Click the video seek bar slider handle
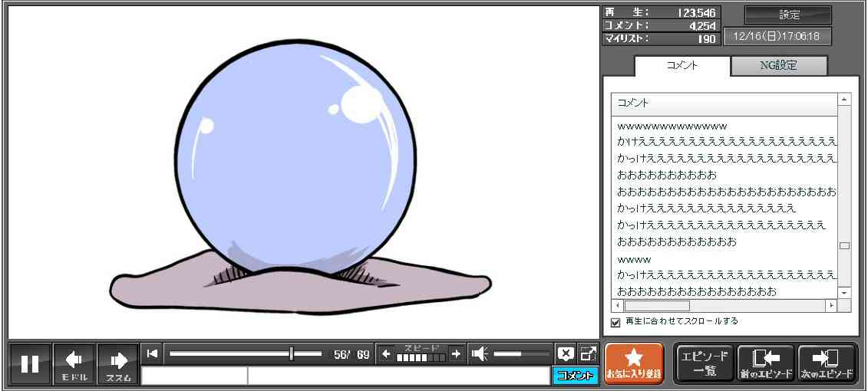The width and height of the screenshot is (868, 391). [292, 353]
